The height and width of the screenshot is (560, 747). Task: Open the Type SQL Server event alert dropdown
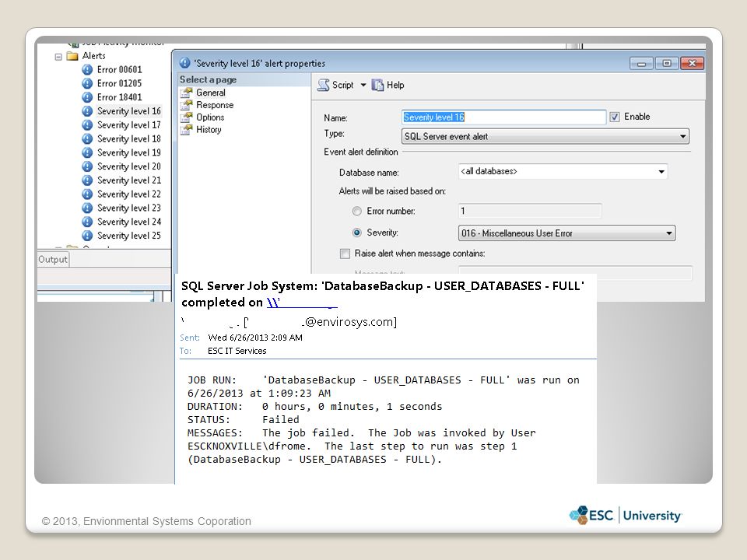(x=545, y=136)
